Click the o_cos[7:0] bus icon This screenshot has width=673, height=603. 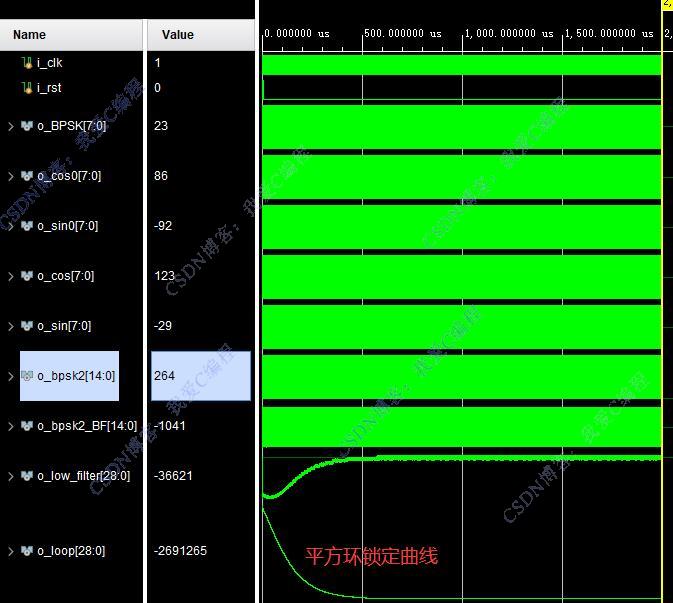tap(27, 276)
